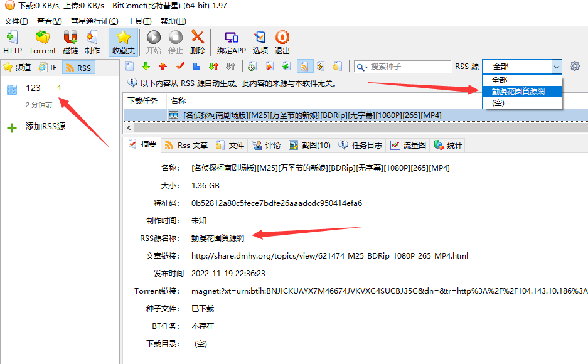The image size is (588, 364).
Task: Open the 摘要 summary tab
Action: coord(143,144)
